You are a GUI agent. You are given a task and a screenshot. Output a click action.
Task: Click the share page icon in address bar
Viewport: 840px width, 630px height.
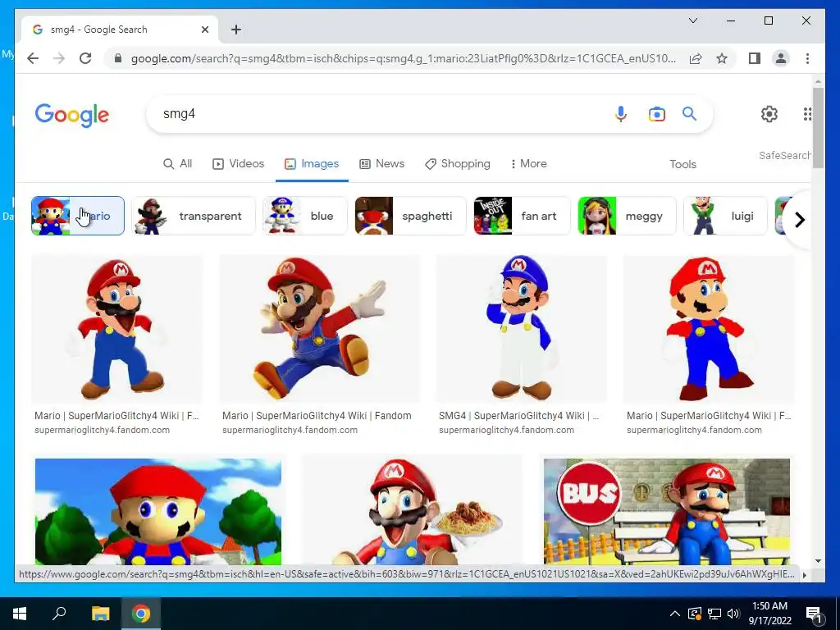click(x=696, y=58)
